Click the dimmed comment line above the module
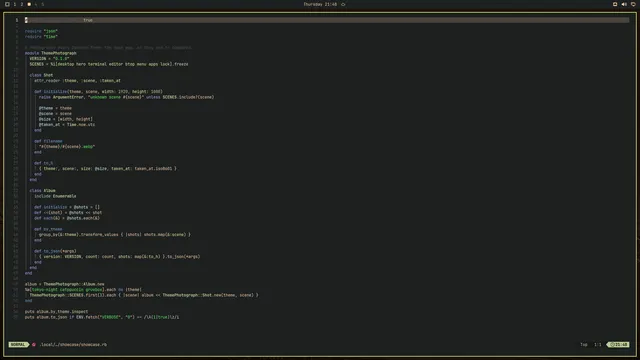The height and width of the screenshot is (360, 640). coord(108,48)
